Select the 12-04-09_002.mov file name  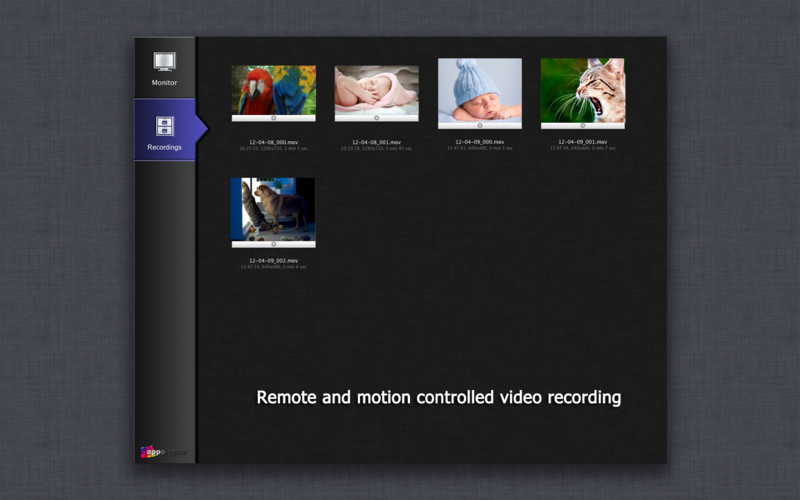[273, 260]
